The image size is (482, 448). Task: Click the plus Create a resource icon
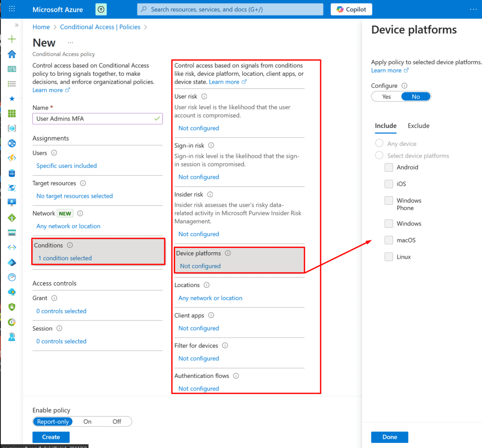[12, 39]
